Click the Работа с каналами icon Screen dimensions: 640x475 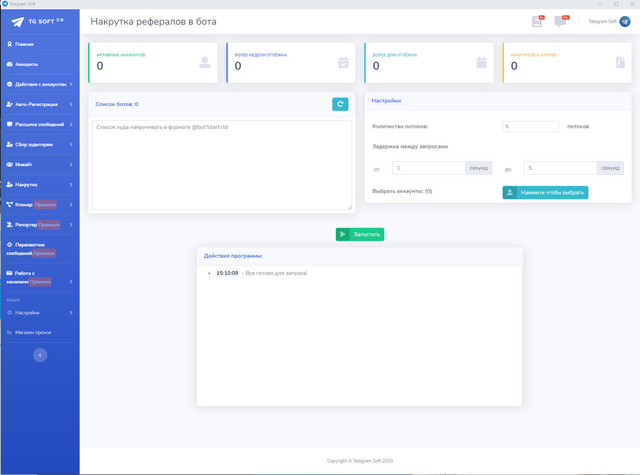point(9,273)
